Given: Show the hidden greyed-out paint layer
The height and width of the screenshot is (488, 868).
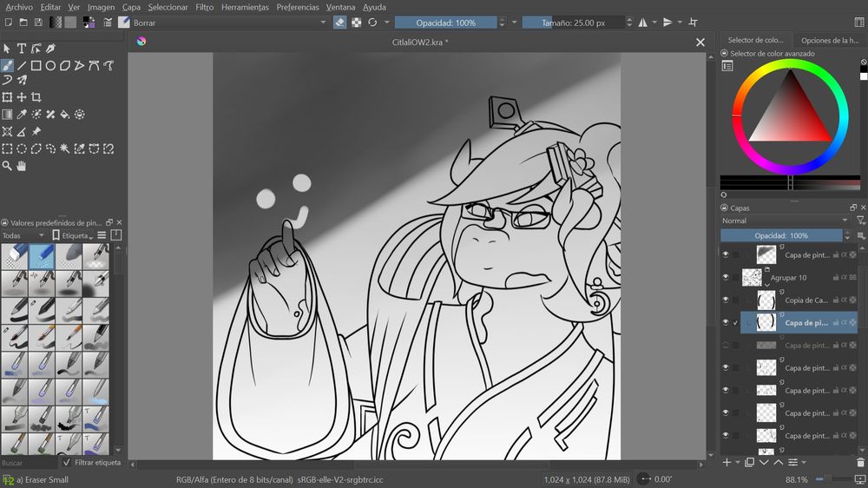Looking at the screenshot, I should pyautogui.click(x=726, y=345).
